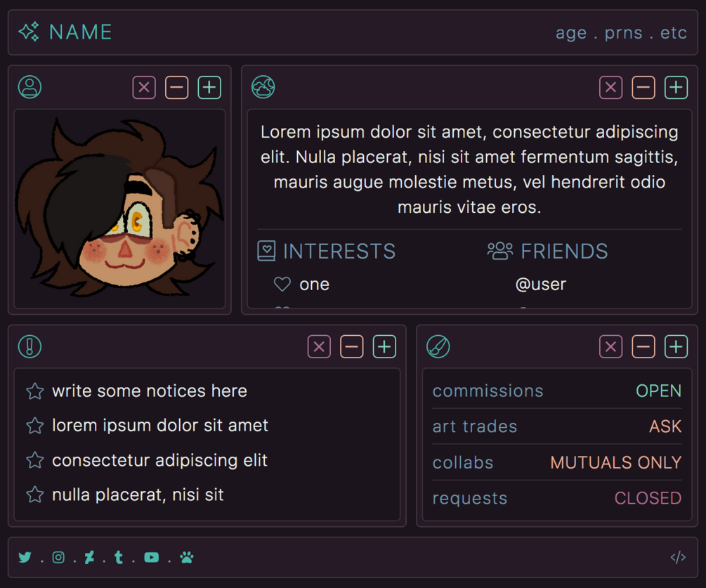Close the profile picture panel
The image size is (706, 588).
click(x=144, y=87)
